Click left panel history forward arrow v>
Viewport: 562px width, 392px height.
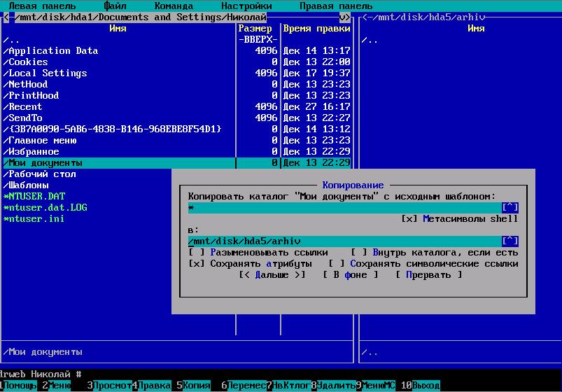tap(344, 17)
